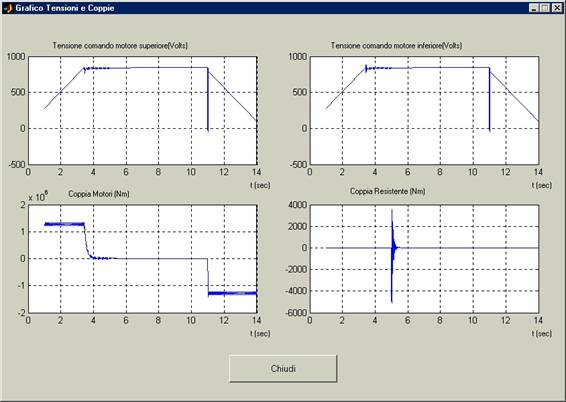Select the title 'Coppia Resistente (Nm)'
The height and width of the screenshot is (402, 566).
(x=387, y=191)
